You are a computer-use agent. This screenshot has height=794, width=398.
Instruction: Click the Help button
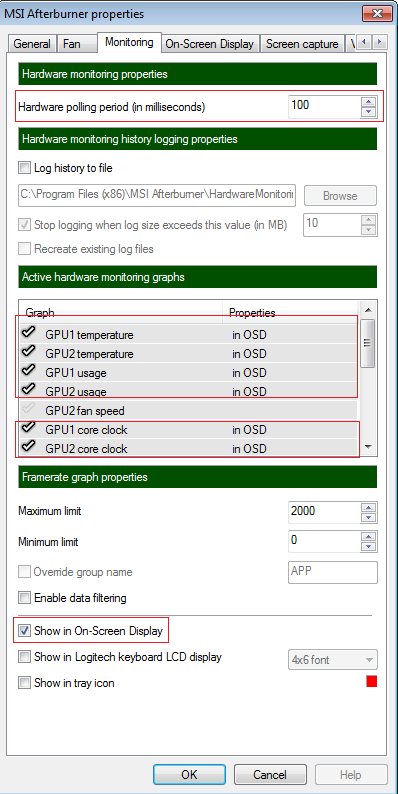[x=351, y=774]
